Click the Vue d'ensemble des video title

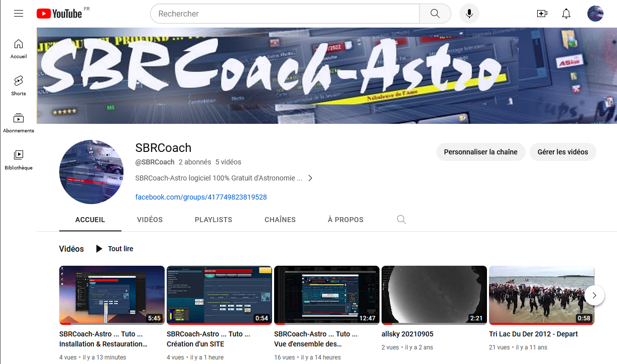316,339
